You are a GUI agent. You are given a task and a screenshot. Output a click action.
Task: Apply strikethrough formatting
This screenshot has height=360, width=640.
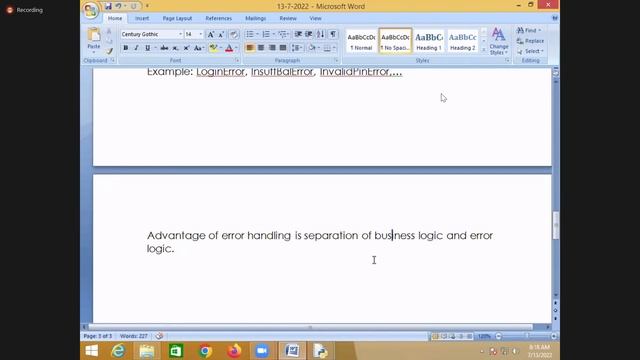pos(164,48)
